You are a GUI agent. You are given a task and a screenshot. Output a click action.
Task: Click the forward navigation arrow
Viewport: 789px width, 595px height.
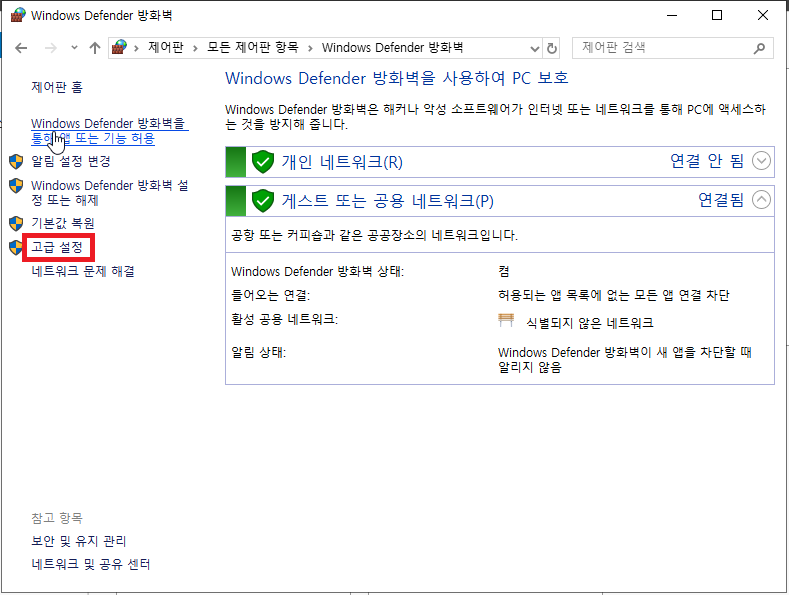tap(51, 48)
